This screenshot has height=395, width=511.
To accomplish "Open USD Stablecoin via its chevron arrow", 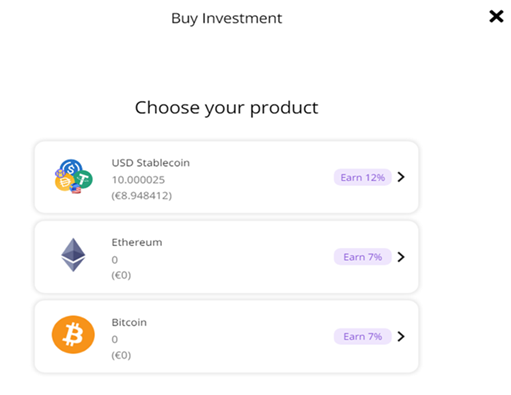I will coord(401,177).
